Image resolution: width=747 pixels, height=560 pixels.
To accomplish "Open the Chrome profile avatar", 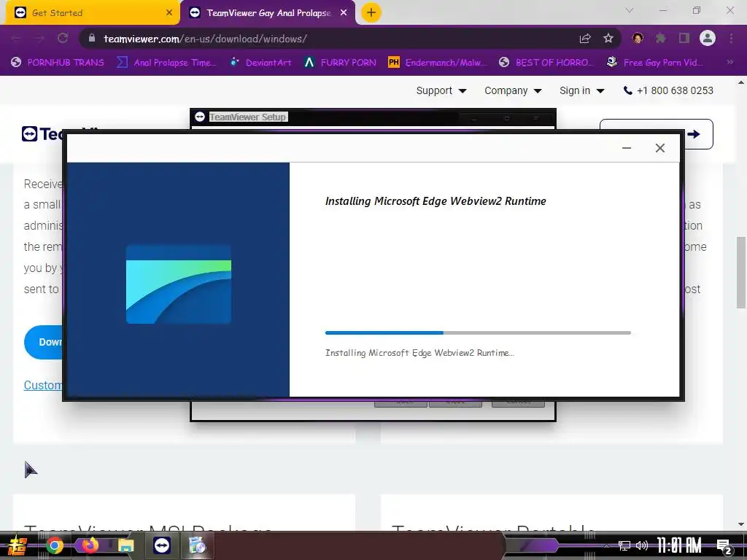I will pos(708,38).
